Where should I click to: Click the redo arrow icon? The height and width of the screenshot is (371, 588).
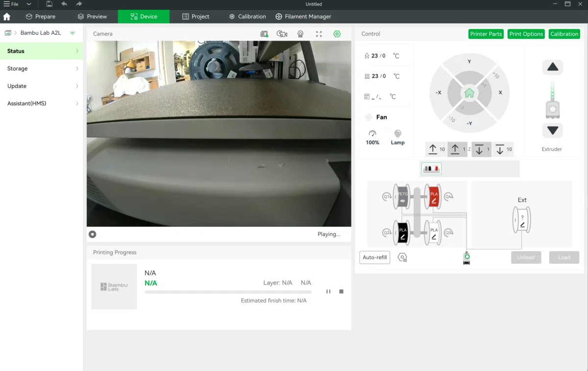pyautogui.click(x=79, y=4)
